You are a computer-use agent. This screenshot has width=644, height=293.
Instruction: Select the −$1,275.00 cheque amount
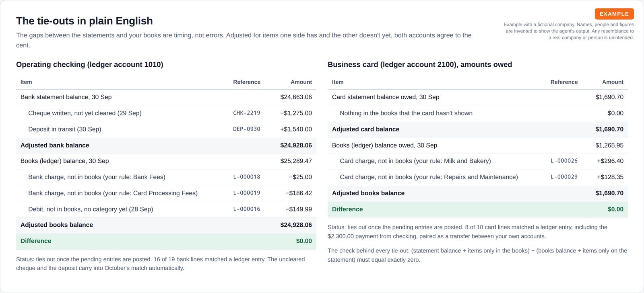point(296,113)
